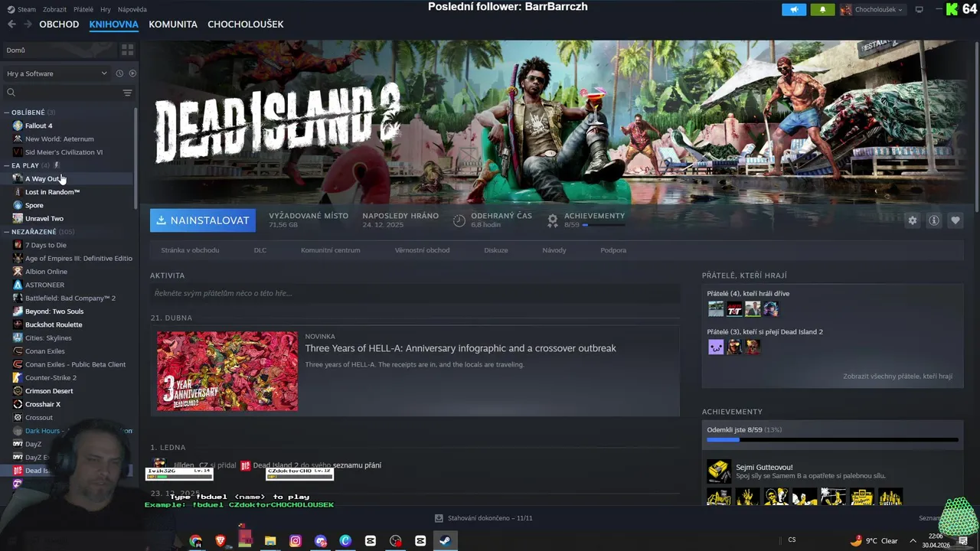This screenshot has width=980, height=551.
Task: Open the DLC link
Action: tap(260, 250)
